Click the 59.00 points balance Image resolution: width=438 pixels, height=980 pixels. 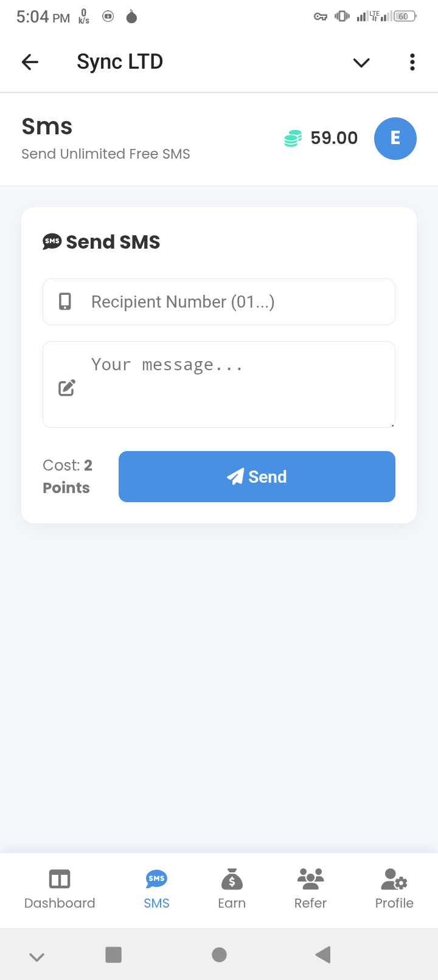tap(334, 139)
